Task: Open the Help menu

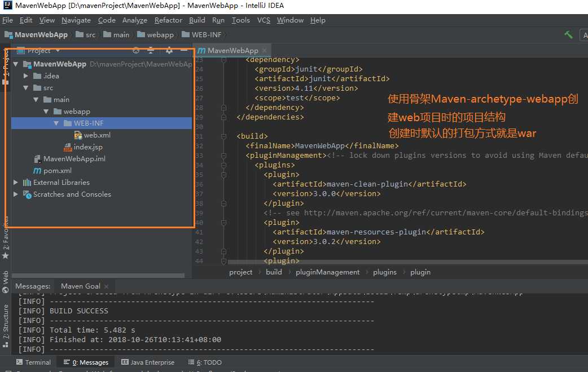Action: point(318,20)
